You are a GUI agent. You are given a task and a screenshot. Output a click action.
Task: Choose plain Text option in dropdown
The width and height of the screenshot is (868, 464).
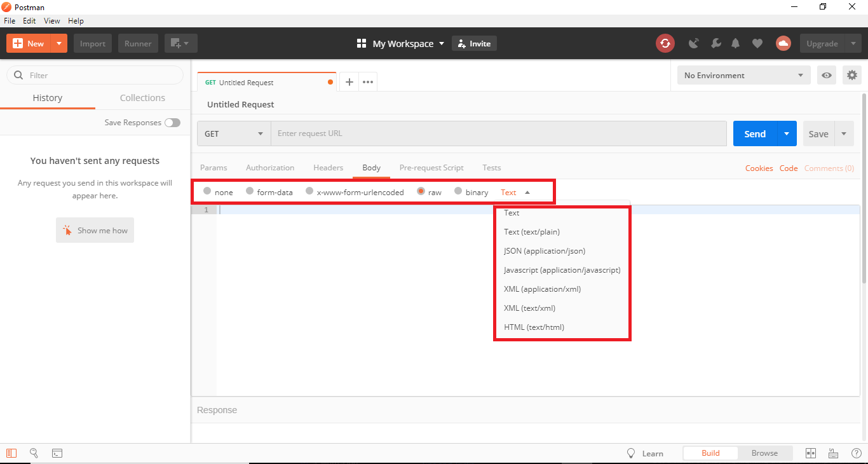[512, 213]
